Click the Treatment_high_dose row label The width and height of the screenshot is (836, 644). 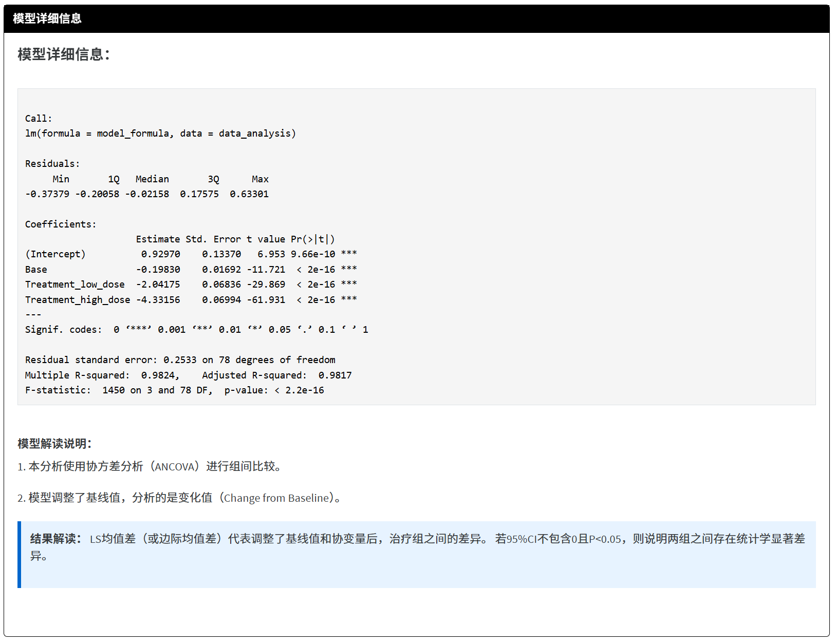click(78, 300)
